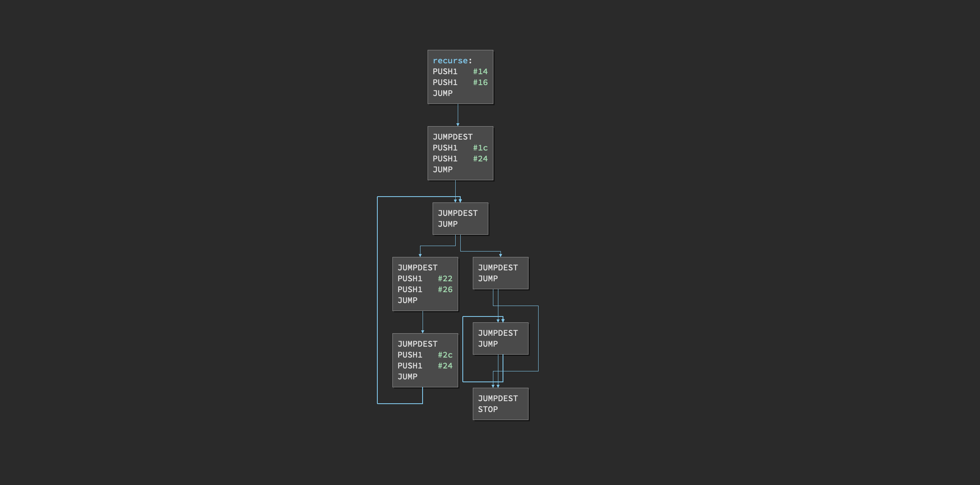Click #24 operand below the #1c line
The image size is (980, 485).
pyautogui.click(x=480, y=159)
